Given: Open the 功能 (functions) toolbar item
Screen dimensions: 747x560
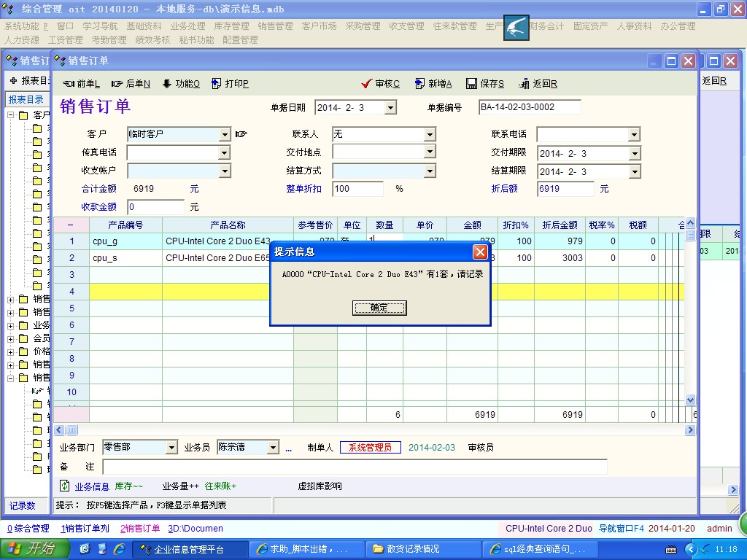Looking at the screenshot, I should [x=167, y=84].
